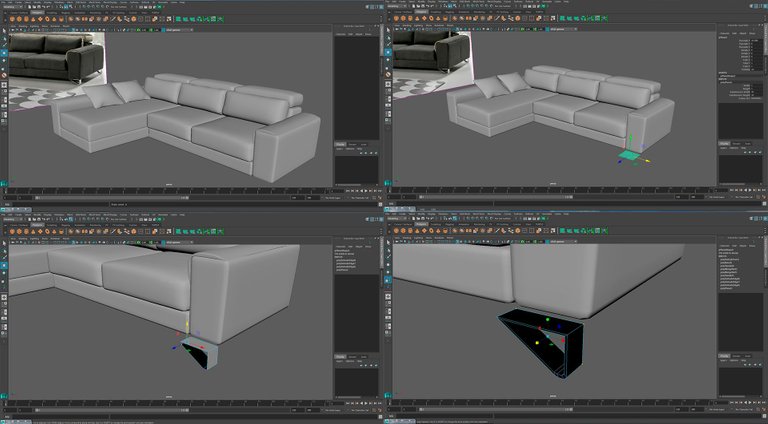This screenshot has width=768, height=424.
Task: Create polygon cube in gizmo-free full-sofa window
Action: tap(19, 19)
